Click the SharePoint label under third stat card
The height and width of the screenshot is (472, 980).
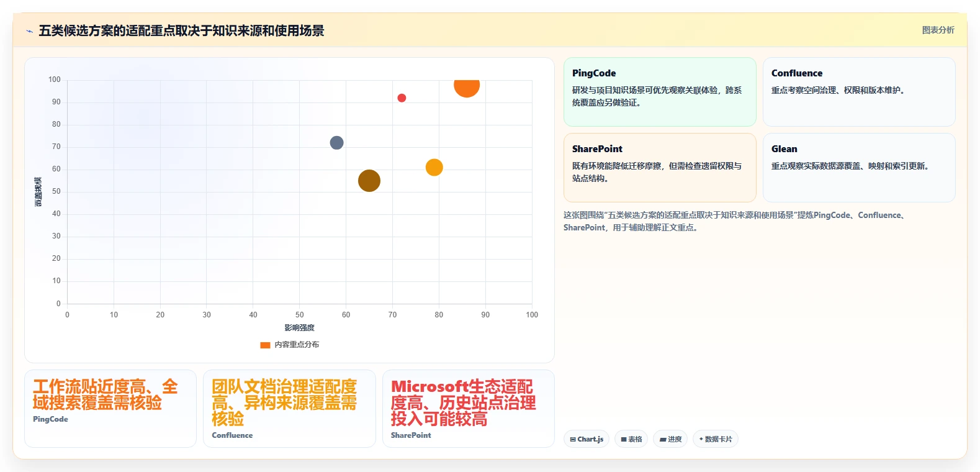[x=411, y=435]
